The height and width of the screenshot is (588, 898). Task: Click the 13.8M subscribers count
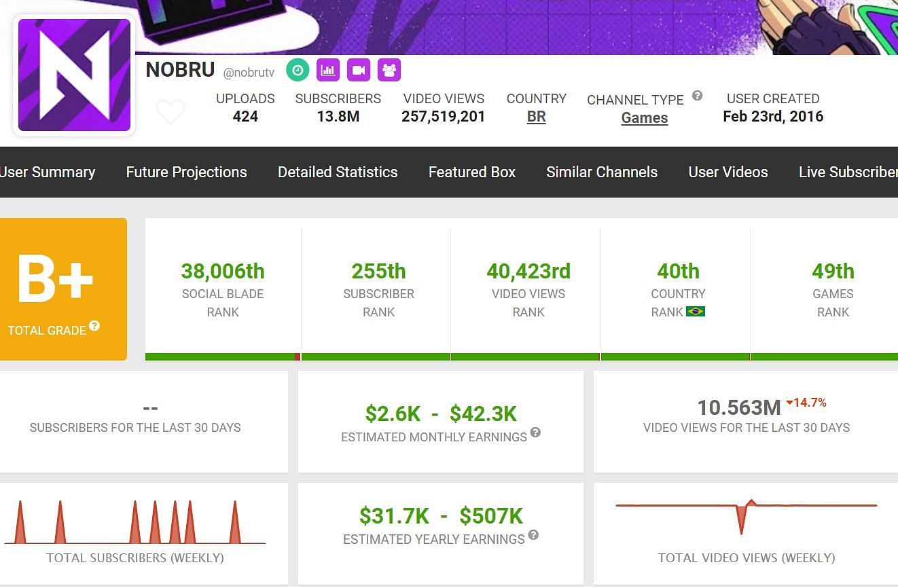point(338,117)
